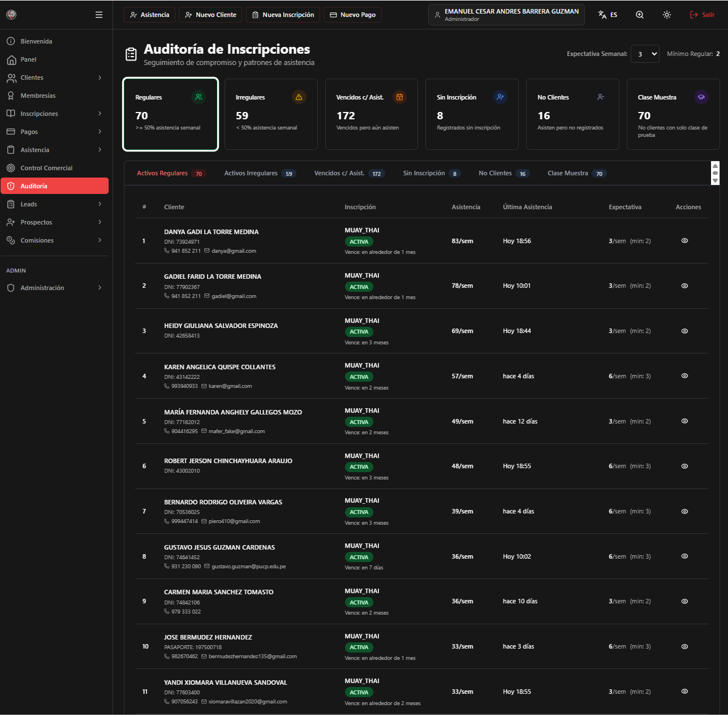728x717 pixels.
Task: View details for ROBERT JERSON CHINCHAYHUARA ARAUJO
Action: pyautogui.click(x=684, y=467)
